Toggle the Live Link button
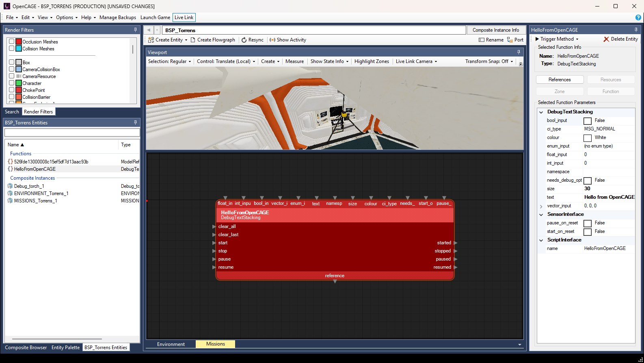The image size is (644, 363). (x=184, y=17)
